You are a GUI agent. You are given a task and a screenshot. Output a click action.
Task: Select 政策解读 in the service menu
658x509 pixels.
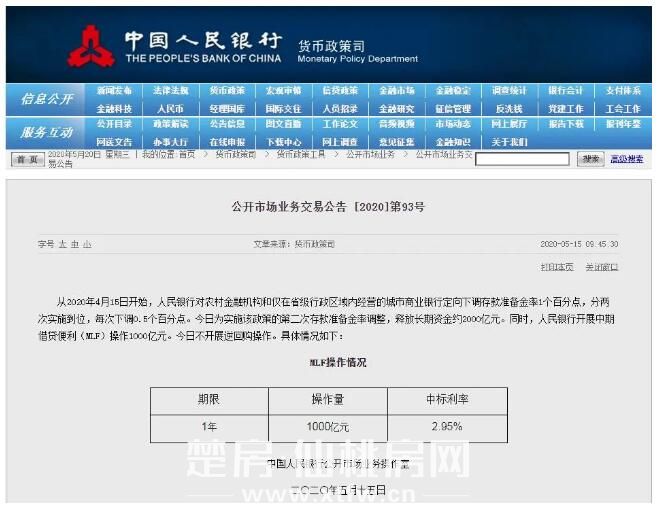pyautogui.click(x=170, y=124)
